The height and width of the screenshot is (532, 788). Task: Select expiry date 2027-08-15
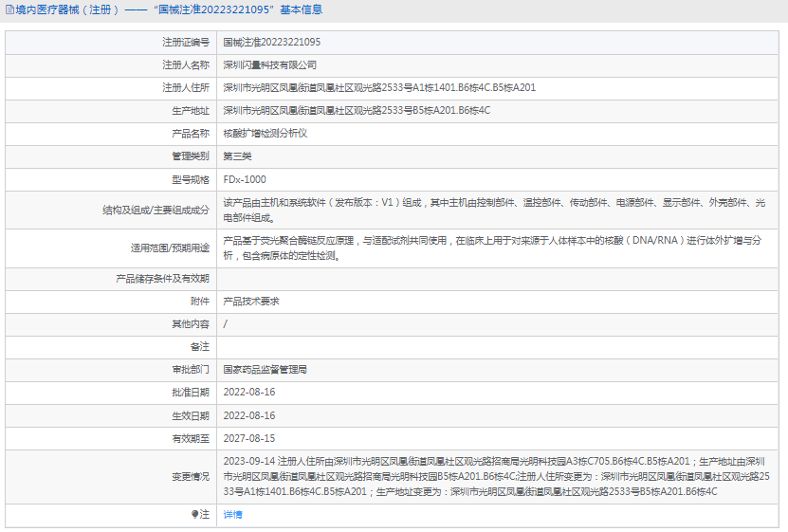pos(249,438)
